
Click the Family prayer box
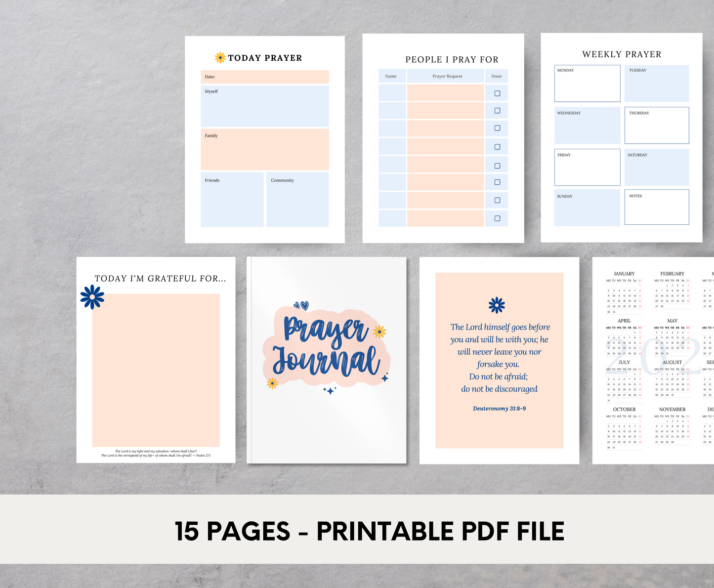click(x=264, y=150)
